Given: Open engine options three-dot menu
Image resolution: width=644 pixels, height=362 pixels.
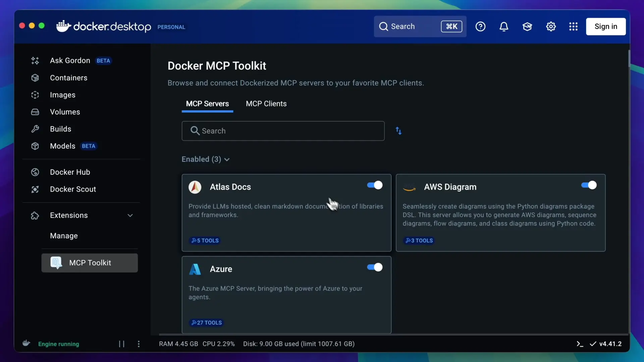Looking at the screenshot, I should pyautogui.click(x=139, y=344).
